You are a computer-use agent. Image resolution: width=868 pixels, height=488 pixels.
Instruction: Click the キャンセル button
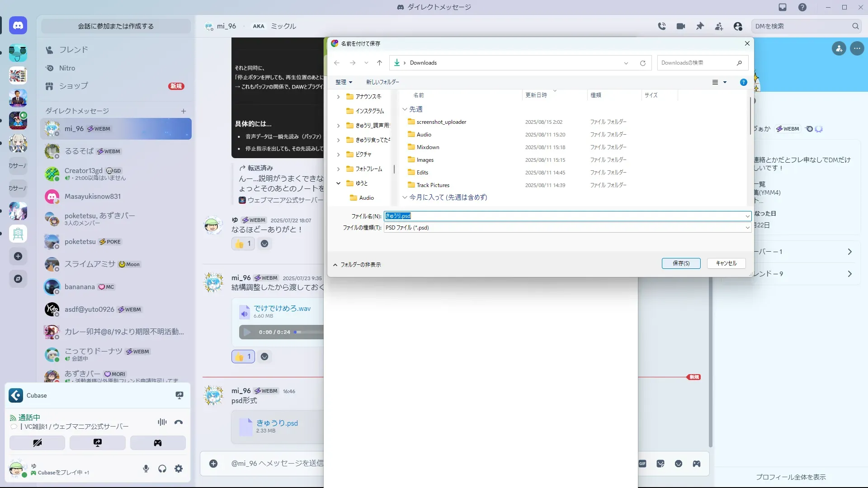[x=726, y=263]
